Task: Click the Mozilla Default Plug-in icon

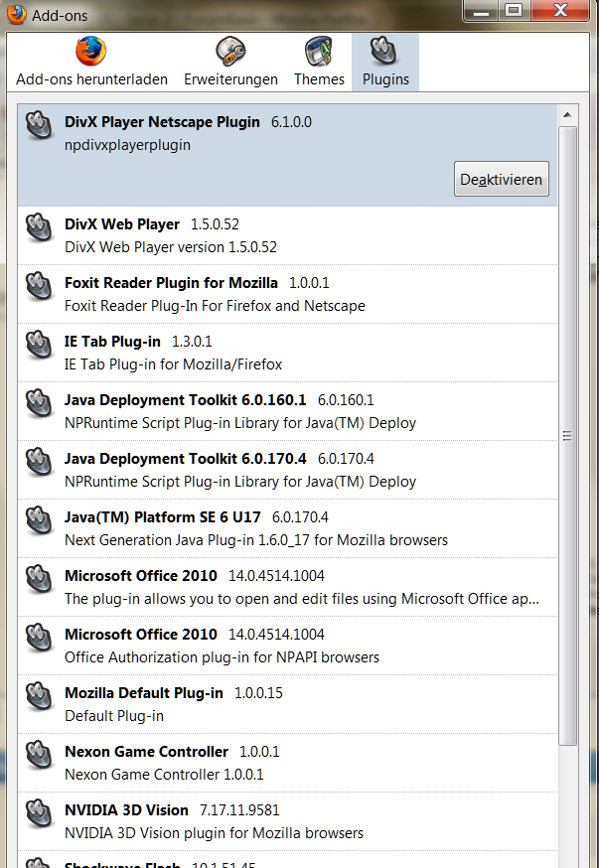Action: click(39, 696)
